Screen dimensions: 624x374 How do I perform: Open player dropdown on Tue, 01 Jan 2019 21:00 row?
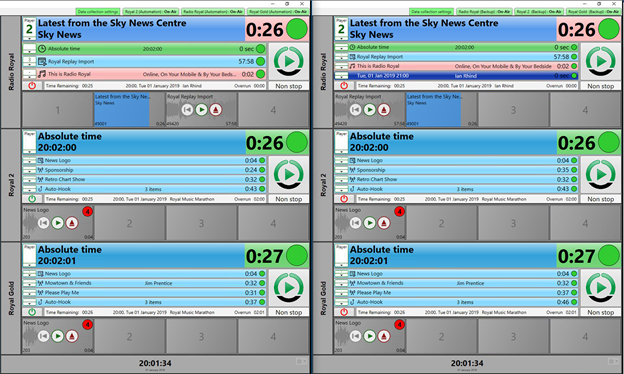(341, 76)
